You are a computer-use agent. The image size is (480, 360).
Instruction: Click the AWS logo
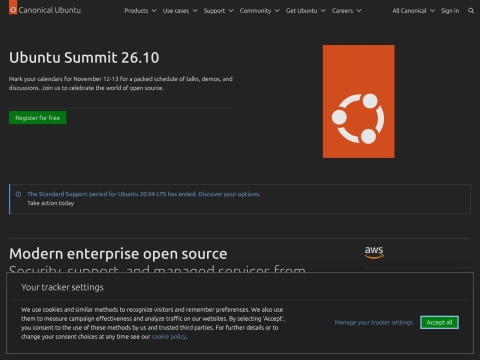374,252
